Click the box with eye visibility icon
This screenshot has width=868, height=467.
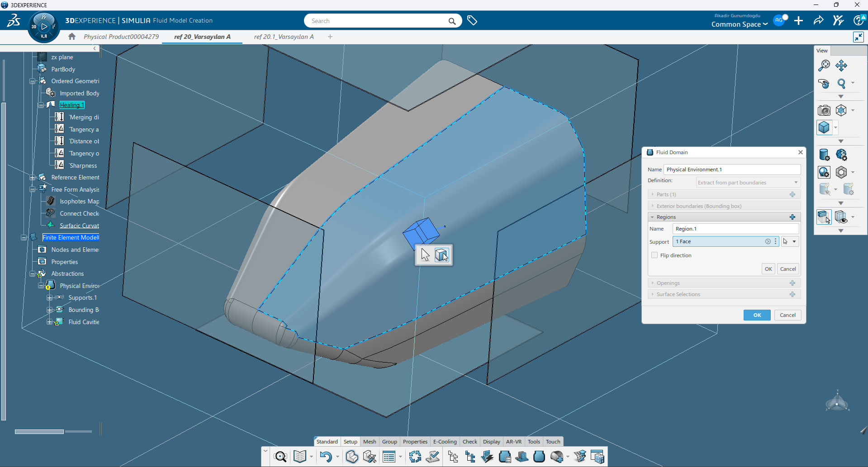841,217
